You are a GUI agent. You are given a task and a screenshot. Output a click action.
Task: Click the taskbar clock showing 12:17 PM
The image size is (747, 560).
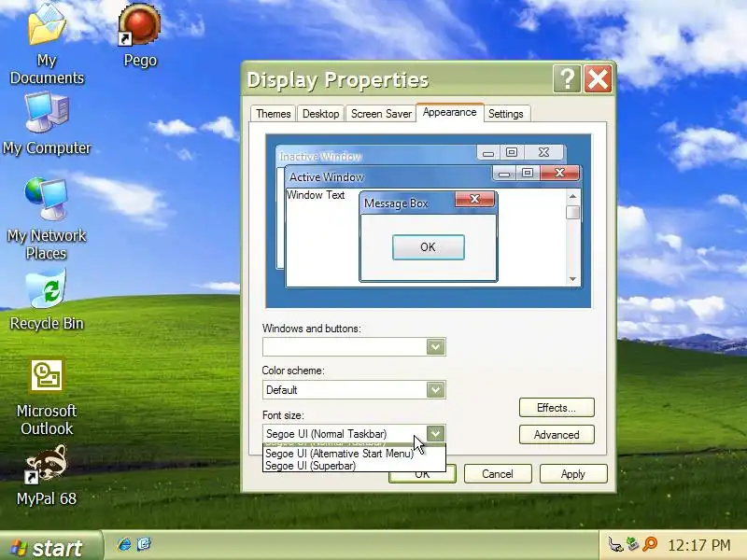pyautogui.click(x=698, y=545)
